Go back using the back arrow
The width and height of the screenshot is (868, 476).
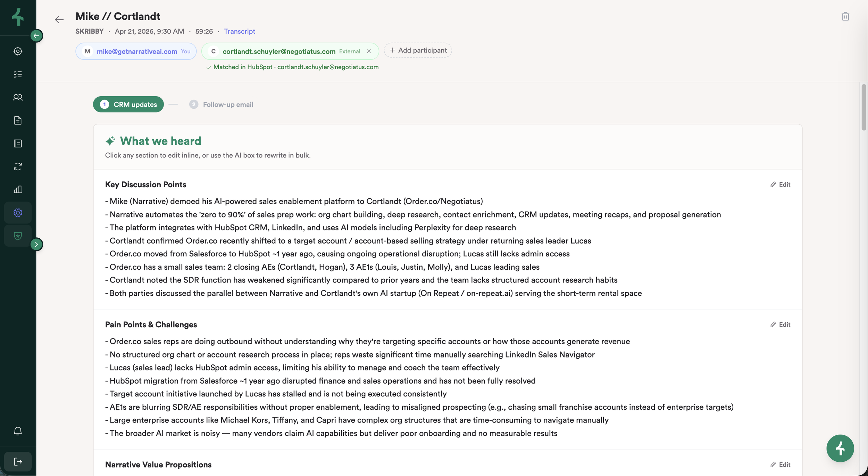tap(59, 19)
